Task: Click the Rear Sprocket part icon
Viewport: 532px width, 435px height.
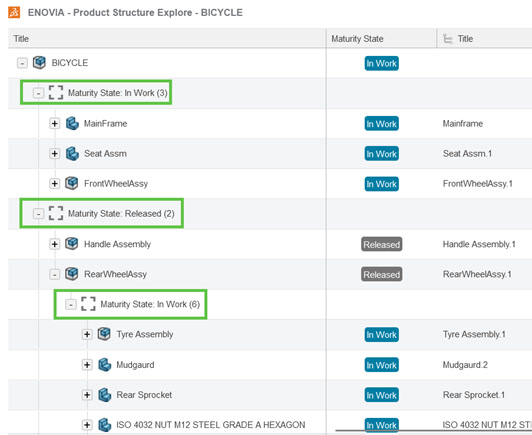Action: pyautogui.click(x=104, y=395)
